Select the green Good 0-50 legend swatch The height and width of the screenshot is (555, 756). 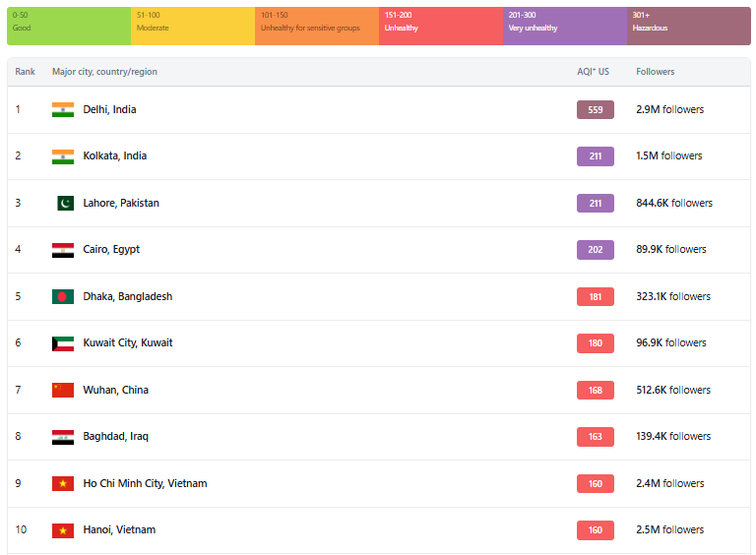tap(69, 26)
